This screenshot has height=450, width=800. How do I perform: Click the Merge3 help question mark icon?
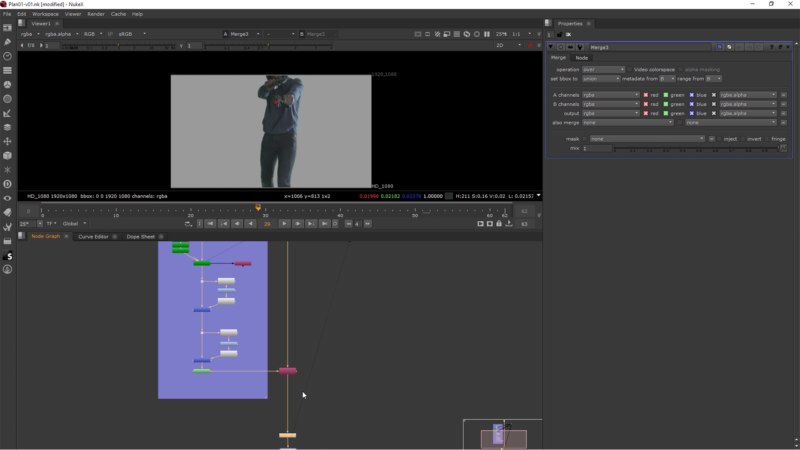771,47
